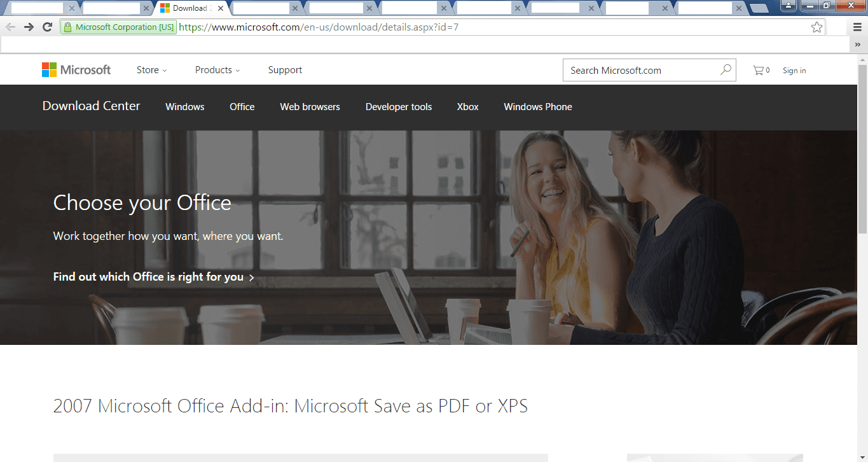Select Web browsers in the Download Center nav
This screenshot has width=868, height=462.
point(310,107)
